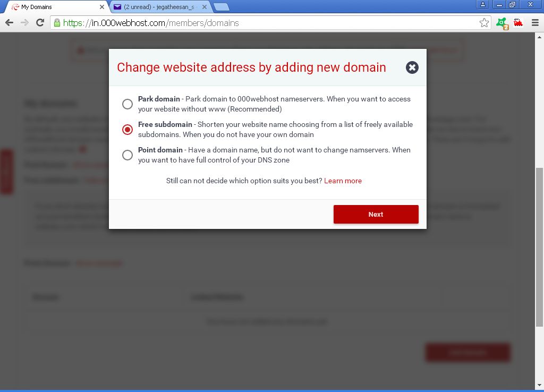Image resolution: width=544 pixels, height=392 pixels.
Task: Close the My Domains tab
Action: pyautogui.click(x=101, y=7)
